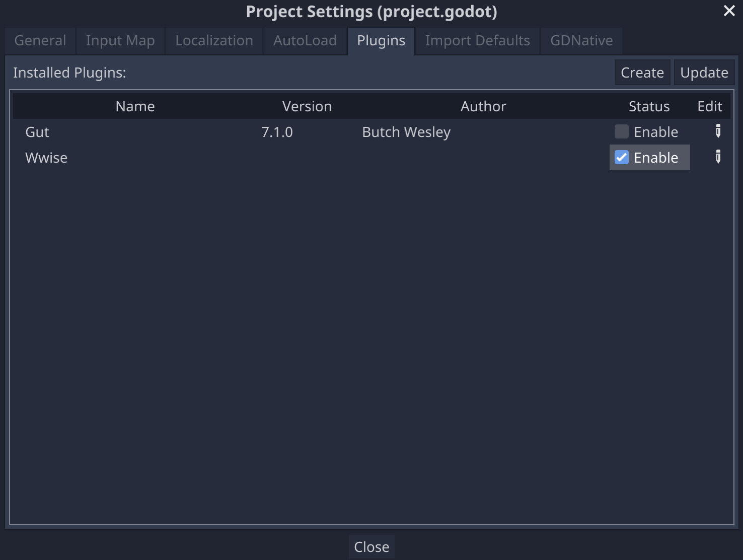Switch to the GDNative tab
This screenshot has width=743, height=560.
point(581,41)
